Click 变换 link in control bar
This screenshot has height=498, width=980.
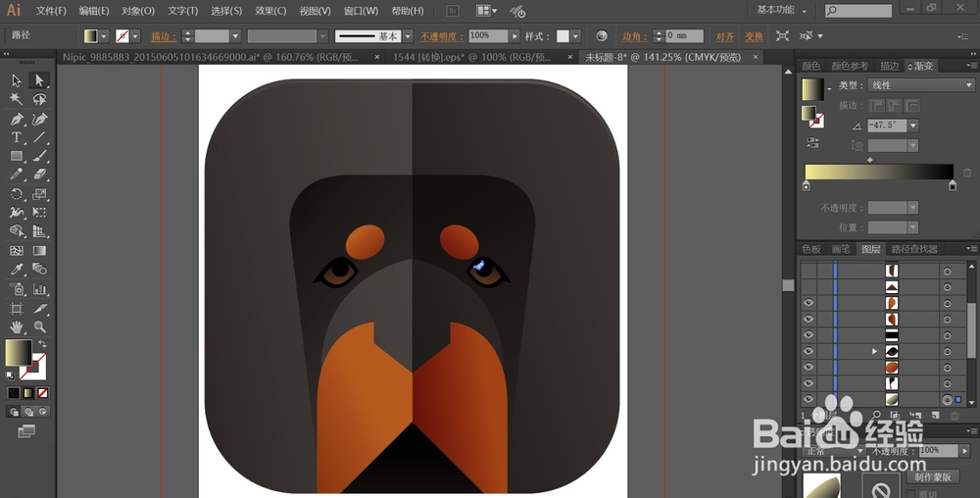click(x=754, y=36)
